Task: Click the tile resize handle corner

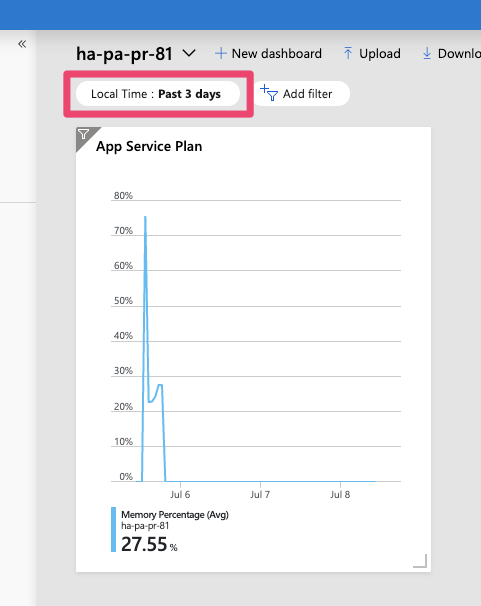Action: click(420, 561)
